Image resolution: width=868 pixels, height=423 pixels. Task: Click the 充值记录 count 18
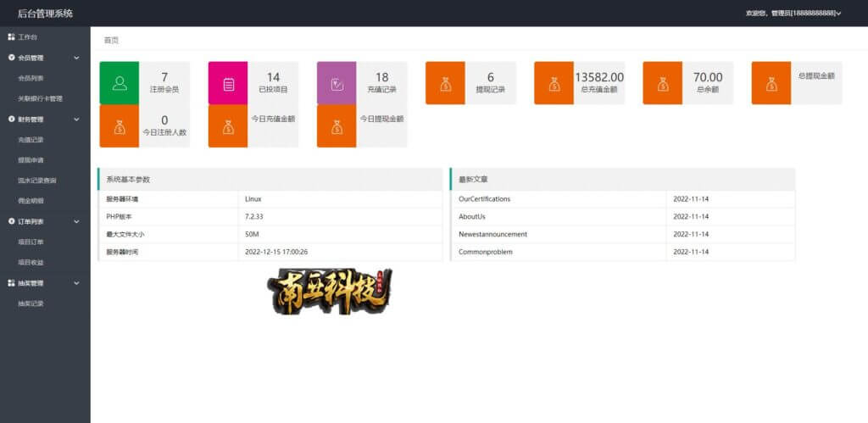pos(382,77)
